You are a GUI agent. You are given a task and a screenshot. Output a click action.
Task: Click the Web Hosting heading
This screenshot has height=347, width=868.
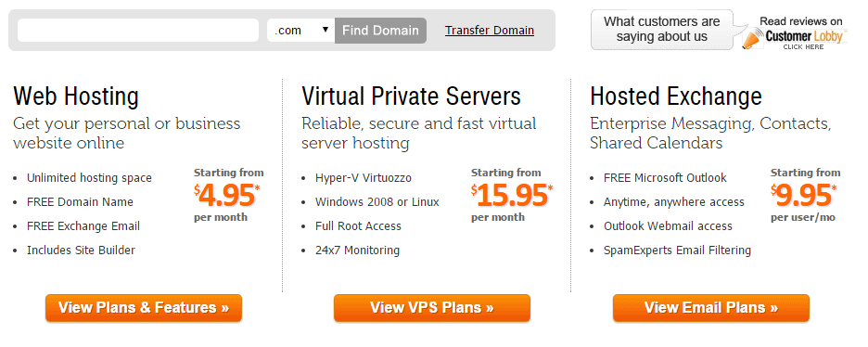coord(76,96)
